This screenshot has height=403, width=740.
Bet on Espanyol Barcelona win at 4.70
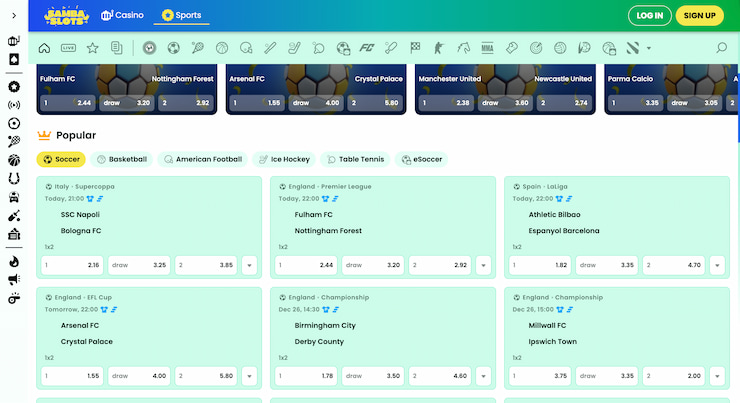point(673,265)
